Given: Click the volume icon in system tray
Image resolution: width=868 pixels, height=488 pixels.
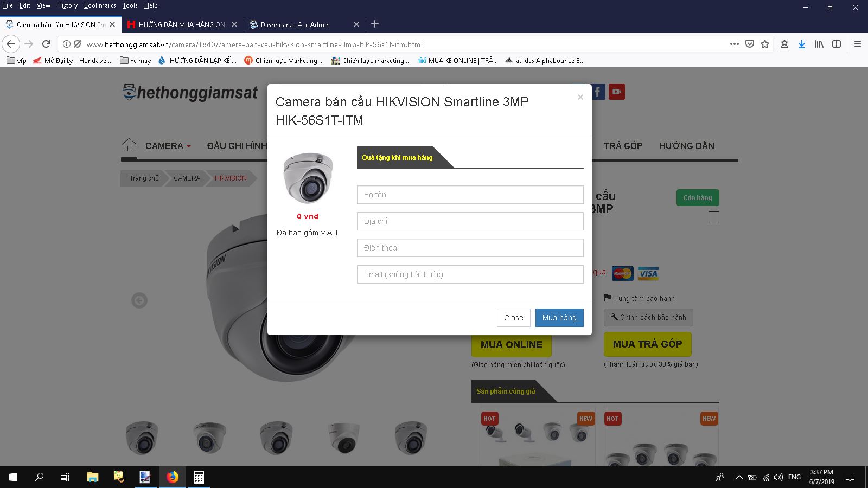Looking at the screenshot, I should pyautogui.click(x=778, y=477).
